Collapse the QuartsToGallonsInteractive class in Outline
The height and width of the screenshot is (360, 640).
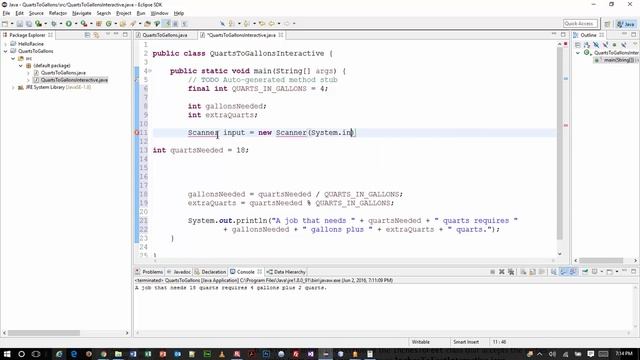click(578, 53)
